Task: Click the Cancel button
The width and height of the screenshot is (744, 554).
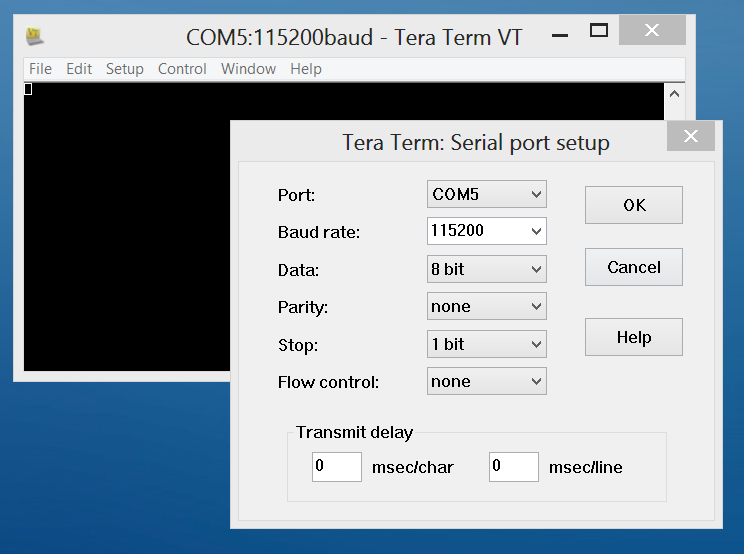Action: (633, 267)
